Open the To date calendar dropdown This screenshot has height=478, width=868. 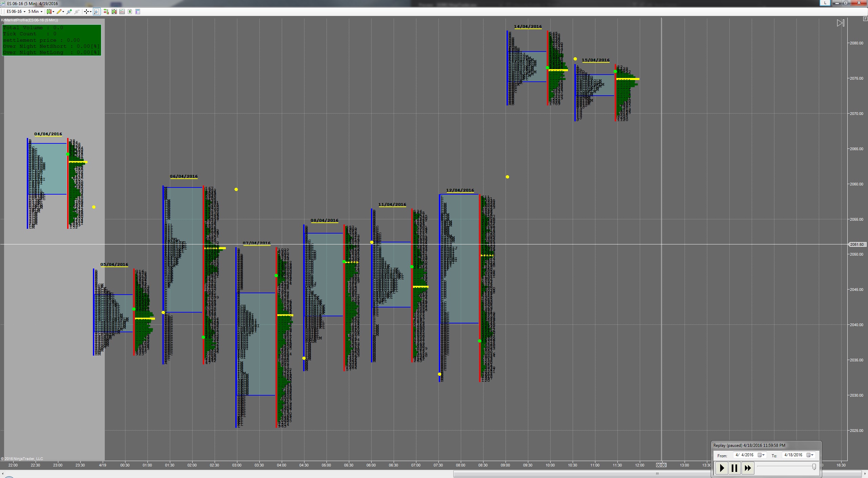point(810,455)
